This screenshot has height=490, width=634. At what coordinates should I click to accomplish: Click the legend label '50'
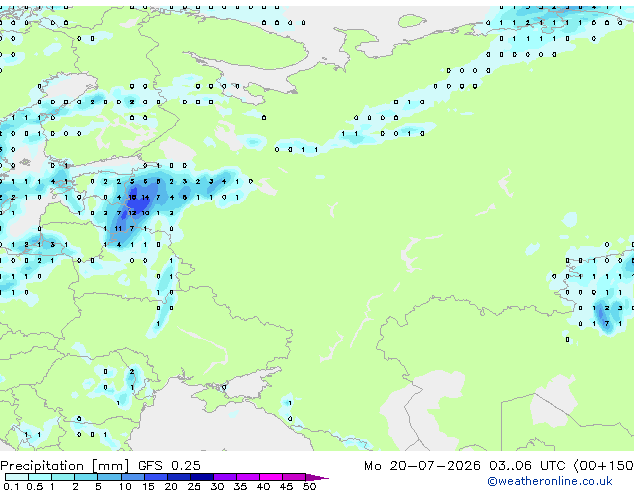click(309, 486)
